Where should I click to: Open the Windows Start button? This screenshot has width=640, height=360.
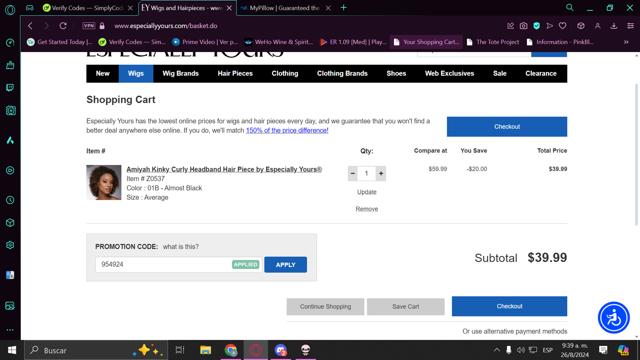click(12, 350)
